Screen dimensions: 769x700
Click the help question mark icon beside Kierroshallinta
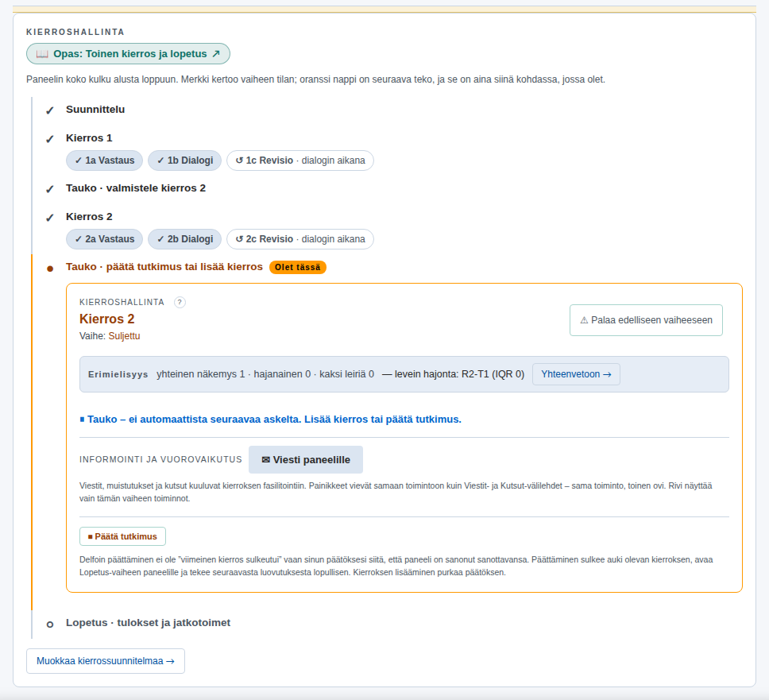[x=180, y=302]
